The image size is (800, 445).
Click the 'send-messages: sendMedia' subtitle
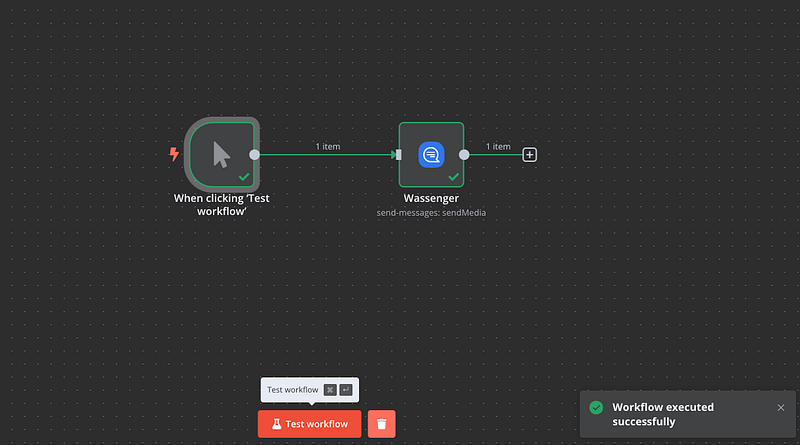431,213
